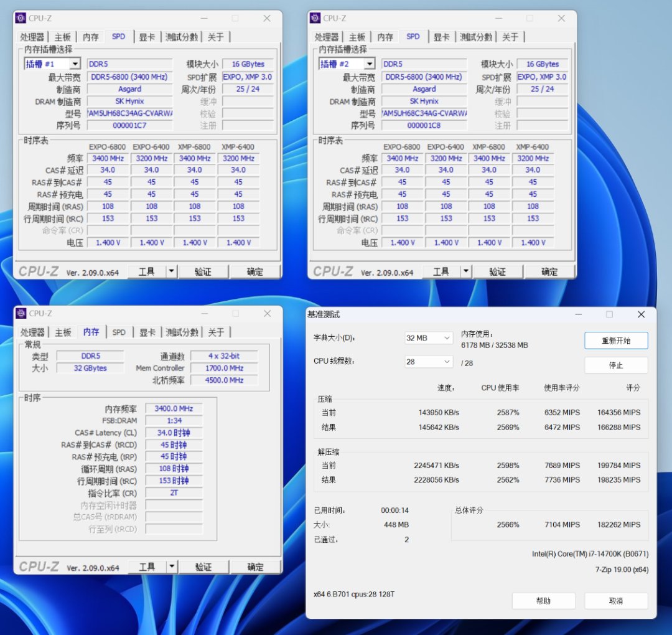Expand Tools arrow in top-right CPU-Z window
This screenshot has width=672, height=635.
pyautogui.click(x=466, y=271)
